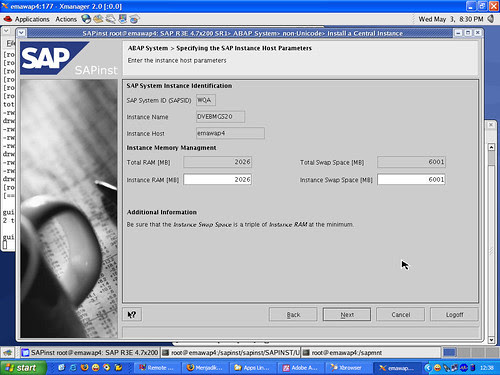Click the scroll up arrow on right scrollbar
The image size is (500, 375).
(x=491, y=147)
